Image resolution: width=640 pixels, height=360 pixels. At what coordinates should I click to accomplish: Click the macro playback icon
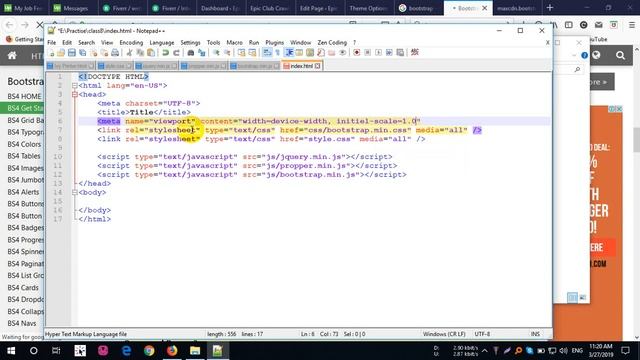(x=378, y=52)
